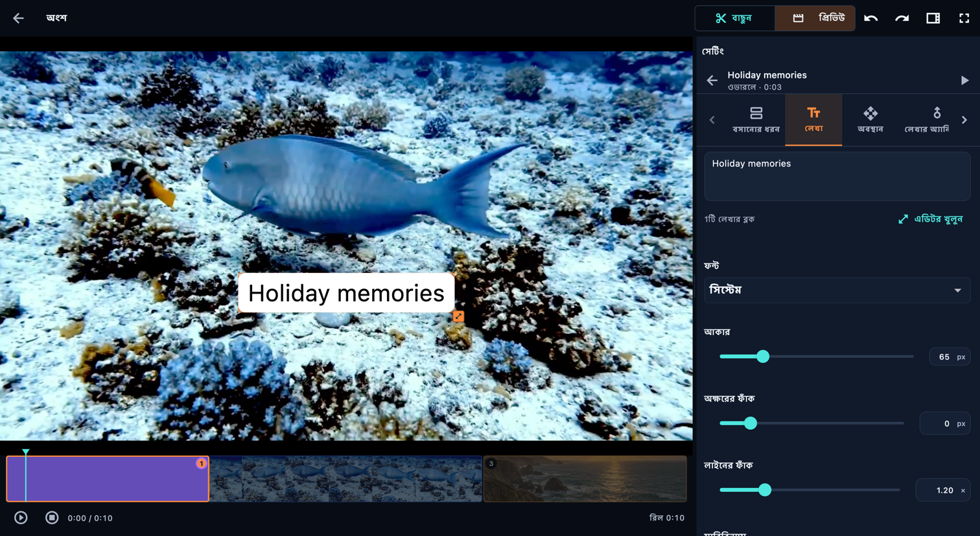Click the আকার value field showing 65
The height and width of the screenshot is (536, 980).
point(949,356)
